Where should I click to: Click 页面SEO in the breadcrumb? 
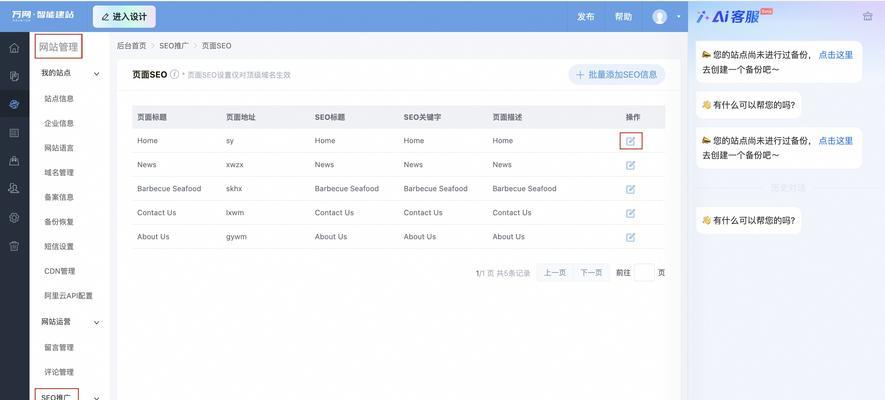click(216, 46)
